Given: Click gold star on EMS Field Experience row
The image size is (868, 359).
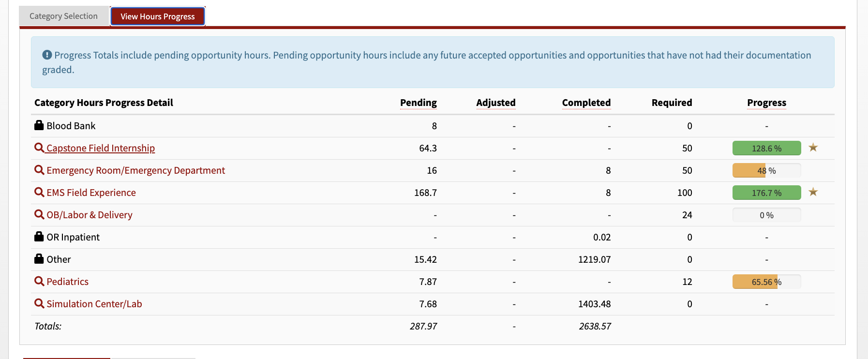Looking at the screenshot, I should (x=813, y=192).
